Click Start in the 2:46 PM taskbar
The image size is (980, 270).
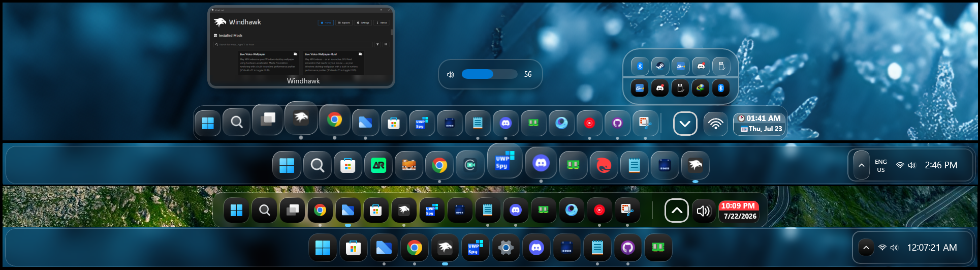click(x=287, y=165)
